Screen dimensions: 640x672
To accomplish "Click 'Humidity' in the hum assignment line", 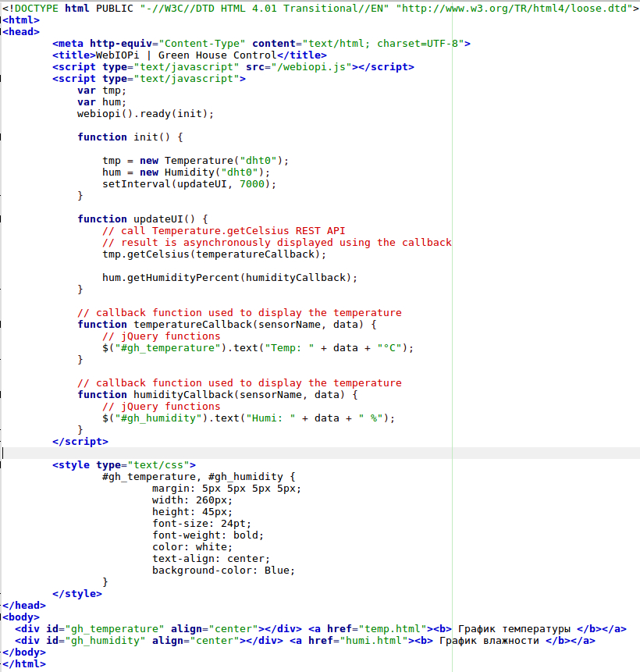I will click(190, 172).
